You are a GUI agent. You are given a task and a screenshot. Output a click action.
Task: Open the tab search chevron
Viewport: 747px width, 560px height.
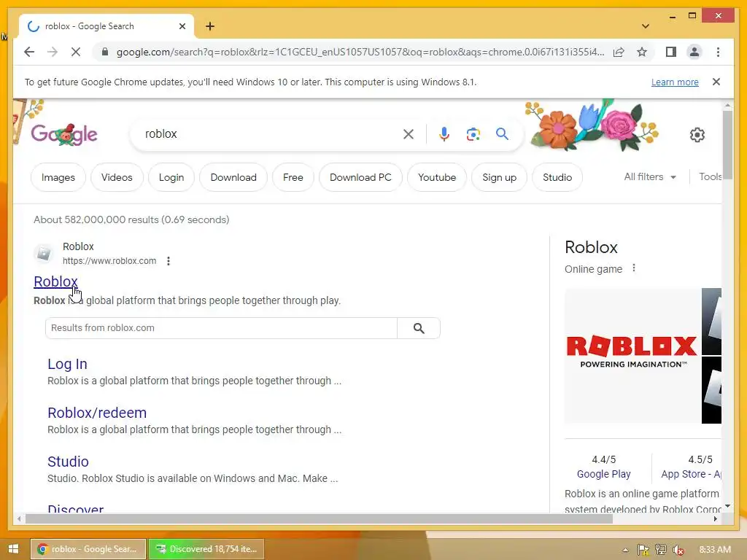(646, 26)
